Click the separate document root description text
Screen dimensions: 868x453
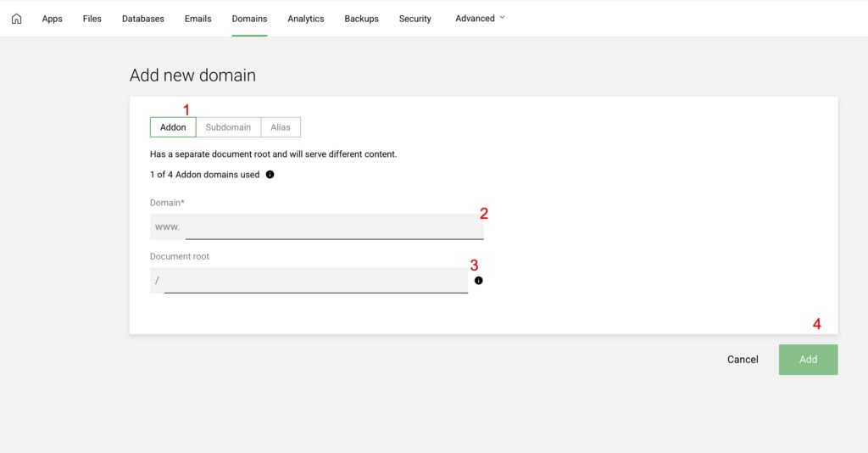274,154
